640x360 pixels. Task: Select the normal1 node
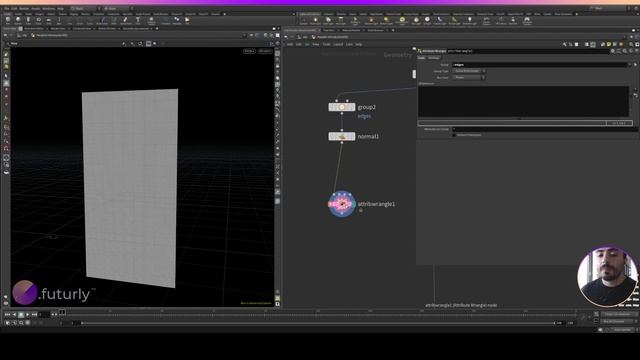342,136
